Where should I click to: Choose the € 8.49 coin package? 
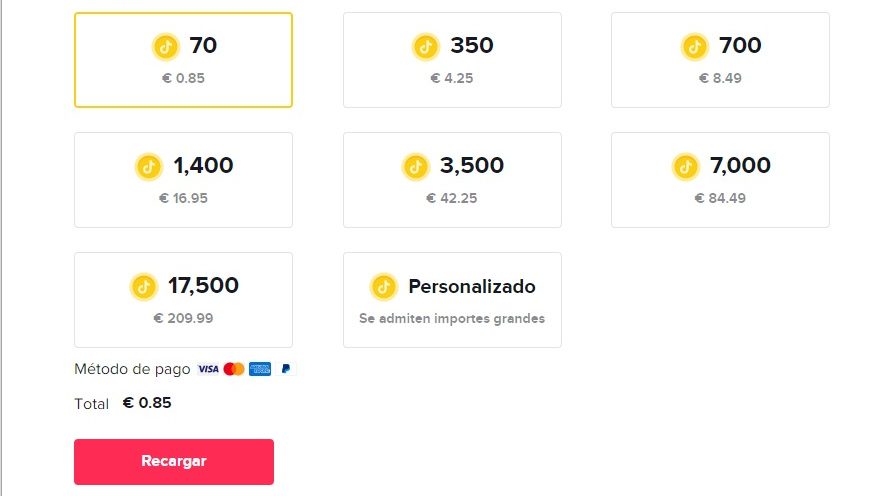tap(720, 60)
